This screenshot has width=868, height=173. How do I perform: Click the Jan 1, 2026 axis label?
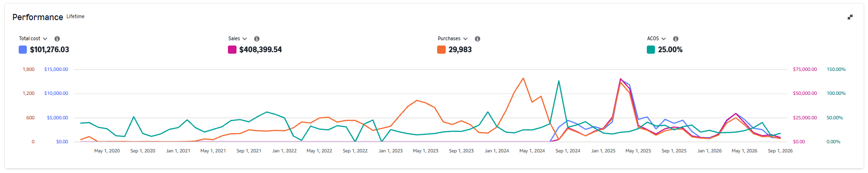pos(710,151)
